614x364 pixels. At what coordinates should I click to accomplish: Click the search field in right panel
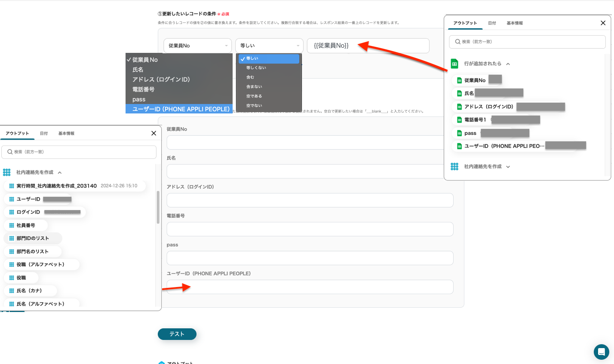[x=527, y=42]
